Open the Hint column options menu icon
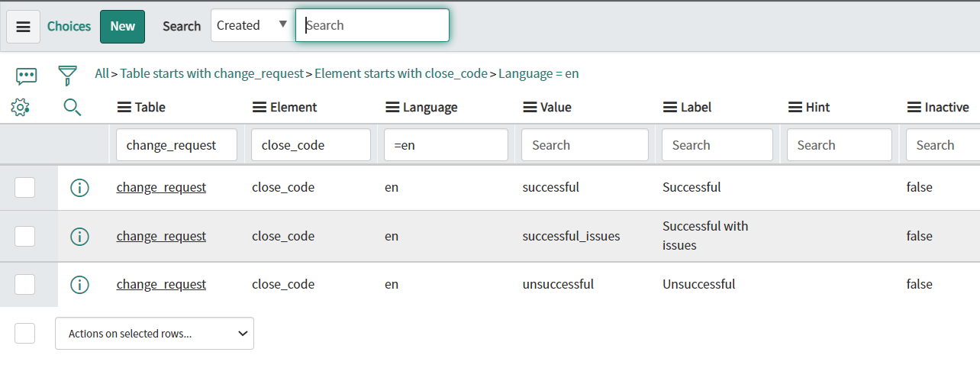 click(x=795, y=108)
